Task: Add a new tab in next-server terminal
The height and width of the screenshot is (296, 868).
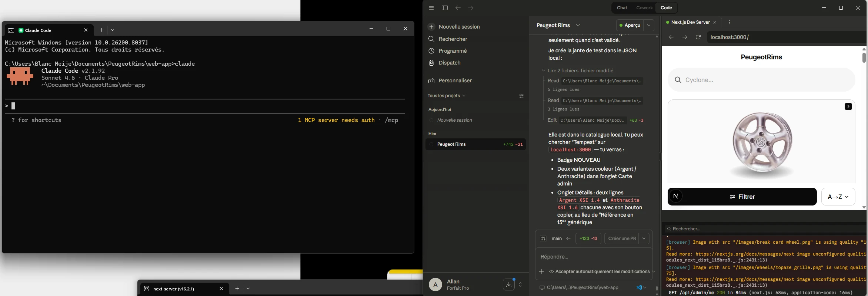Action: 237,289
